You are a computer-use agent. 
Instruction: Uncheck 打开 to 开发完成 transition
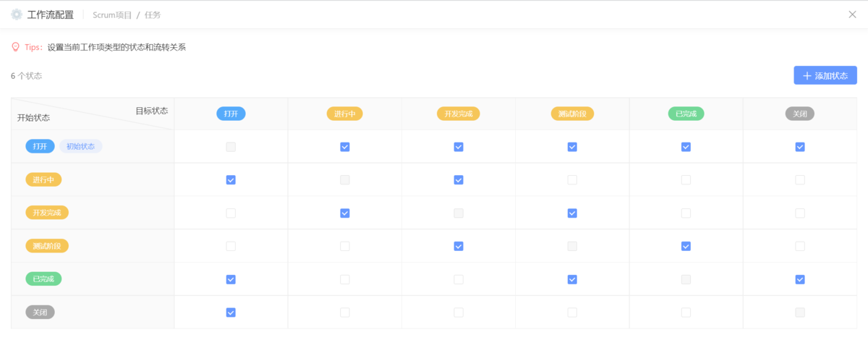(459, 147)
